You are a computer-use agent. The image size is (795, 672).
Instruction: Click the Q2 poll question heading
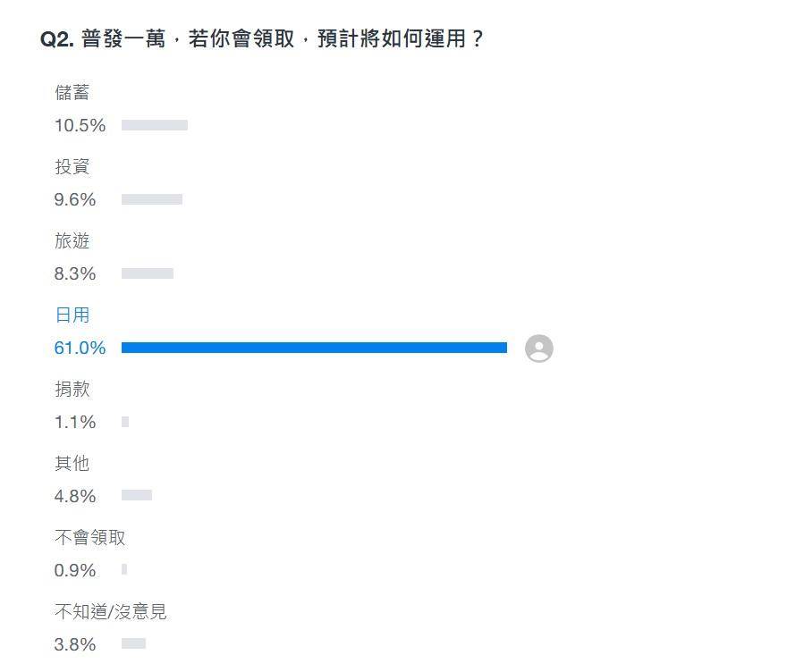click(262, 38)
